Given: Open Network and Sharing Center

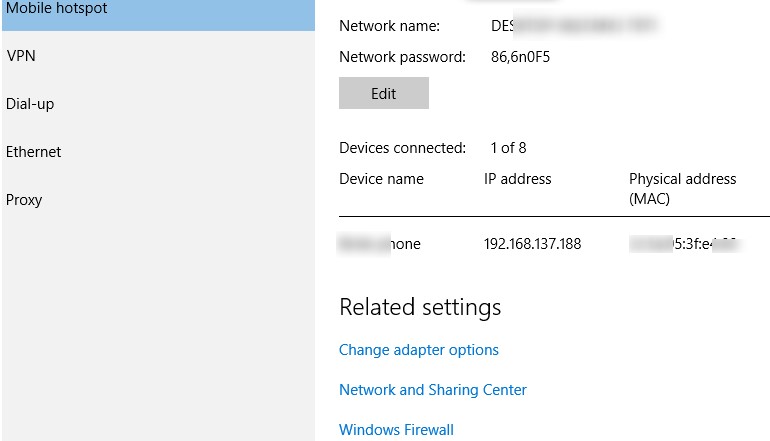Looking at the screenshot, I should 433,390.
